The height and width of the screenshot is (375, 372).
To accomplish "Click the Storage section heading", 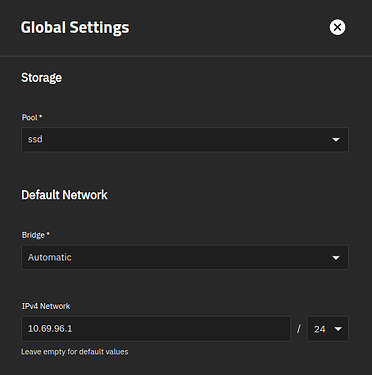I will pyautogui.click(x=42, y=78).
